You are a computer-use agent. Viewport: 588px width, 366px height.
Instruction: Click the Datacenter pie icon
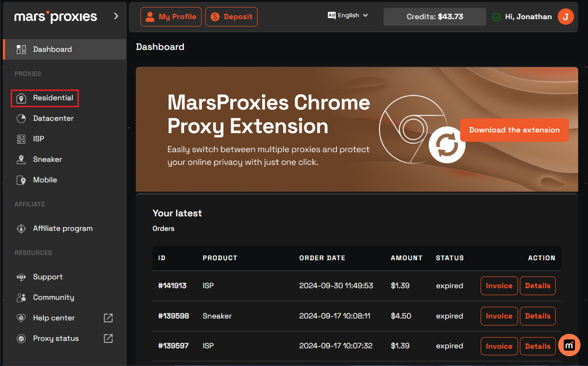coord(21,118)
